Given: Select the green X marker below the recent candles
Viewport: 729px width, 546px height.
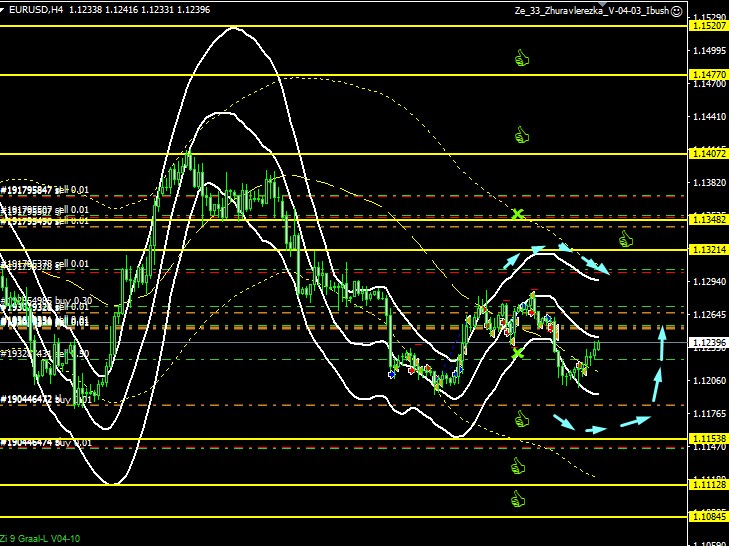Looking at the screenshot, I should coord(517,352).
